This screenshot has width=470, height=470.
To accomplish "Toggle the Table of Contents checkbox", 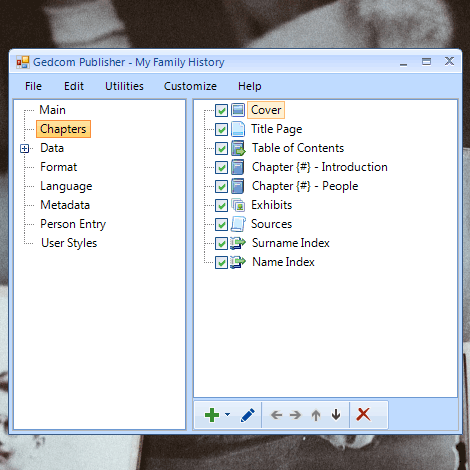I will (x=221, y=148).
